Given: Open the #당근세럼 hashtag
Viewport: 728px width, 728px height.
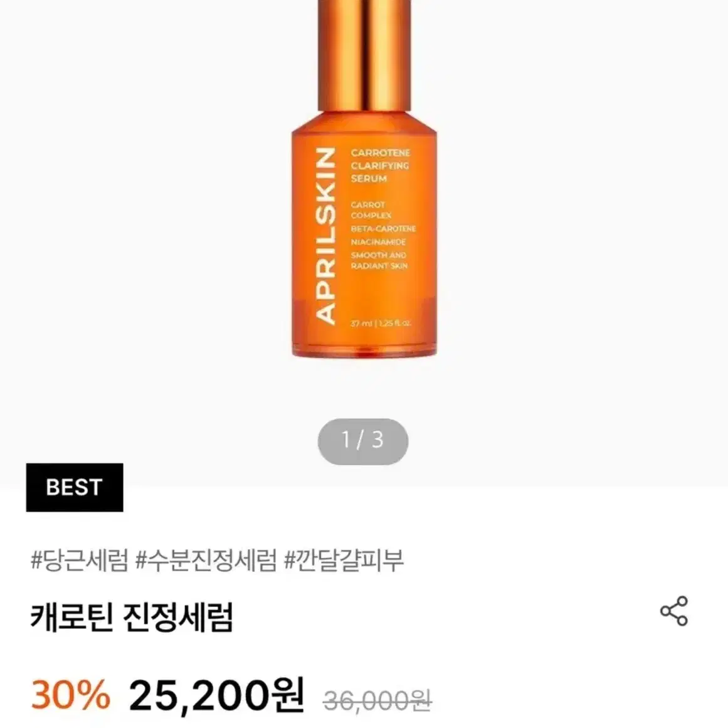Looking at the screenshot, I should (x=79, y=561).
